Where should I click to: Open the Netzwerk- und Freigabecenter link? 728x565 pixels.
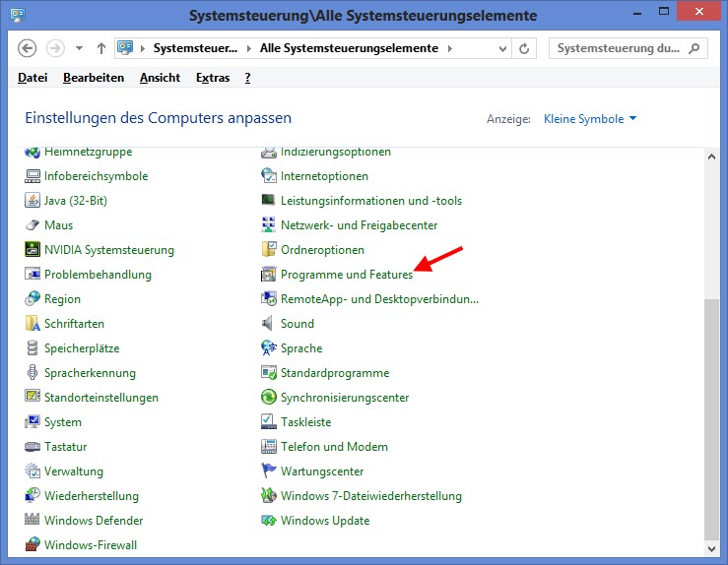[x=358, y=225]
